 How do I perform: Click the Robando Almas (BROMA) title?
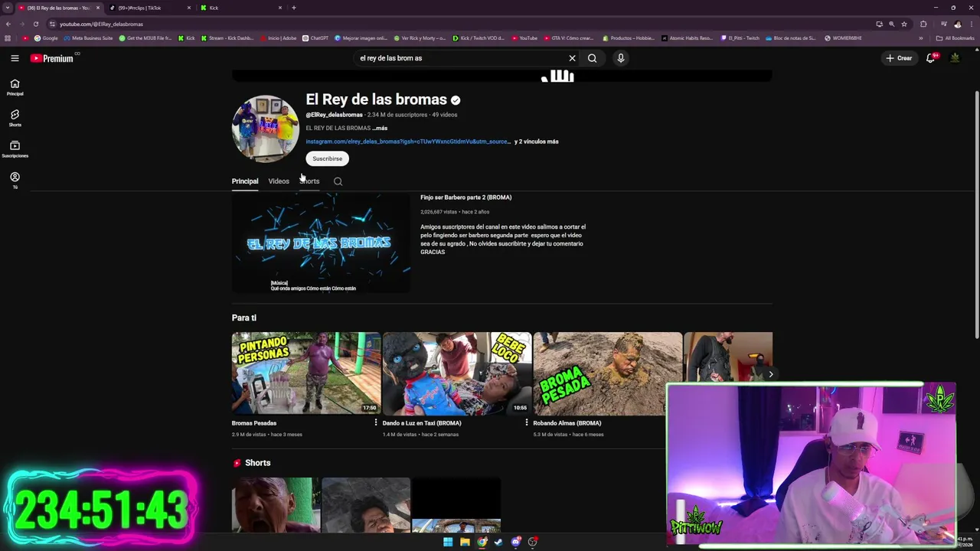tap(567, 423)
